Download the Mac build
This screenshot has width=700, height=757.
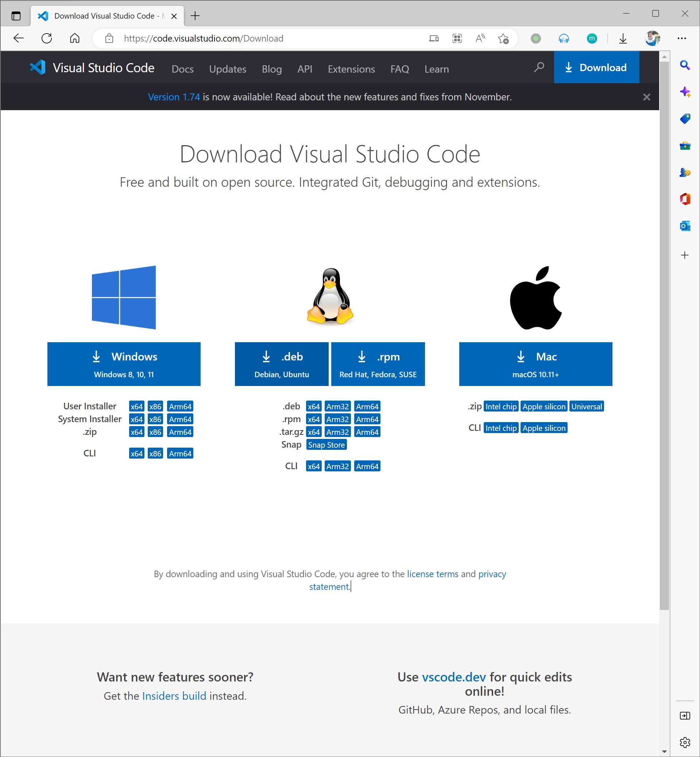[x=535, y=364]
